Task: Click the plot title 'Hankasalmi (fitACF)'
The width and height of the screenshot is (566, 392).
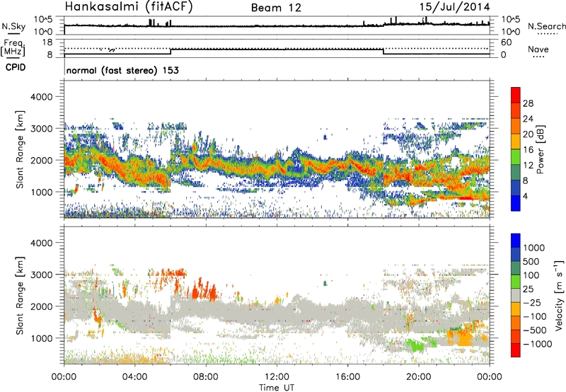Action: point(129,7)
